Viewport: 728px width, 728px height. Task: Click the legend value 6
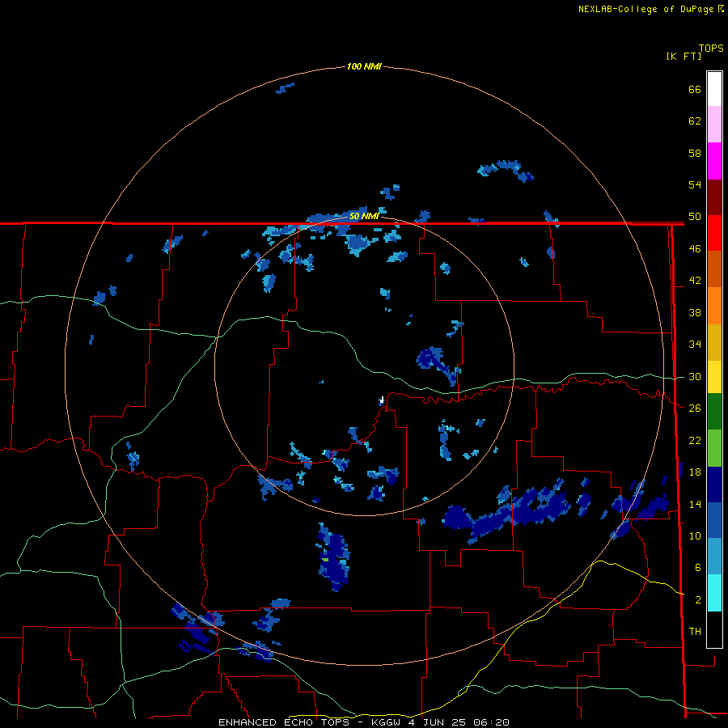[698, 567]
